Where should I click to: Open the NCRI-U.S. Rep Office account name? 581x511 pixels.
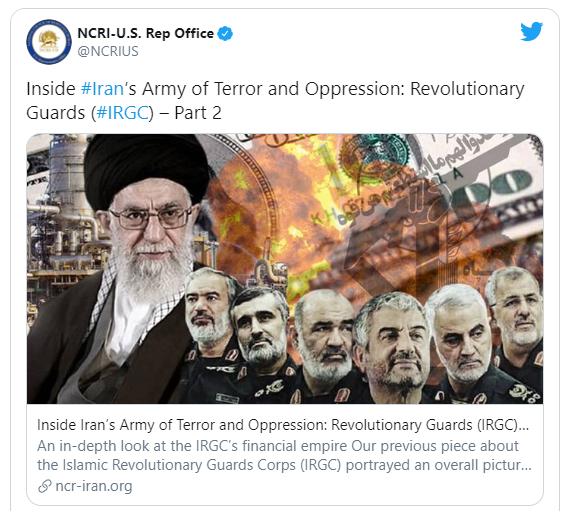click(x=145, y=33)
